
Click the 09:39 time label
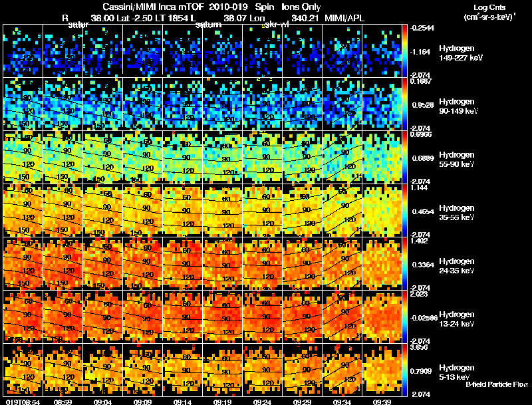382,402
